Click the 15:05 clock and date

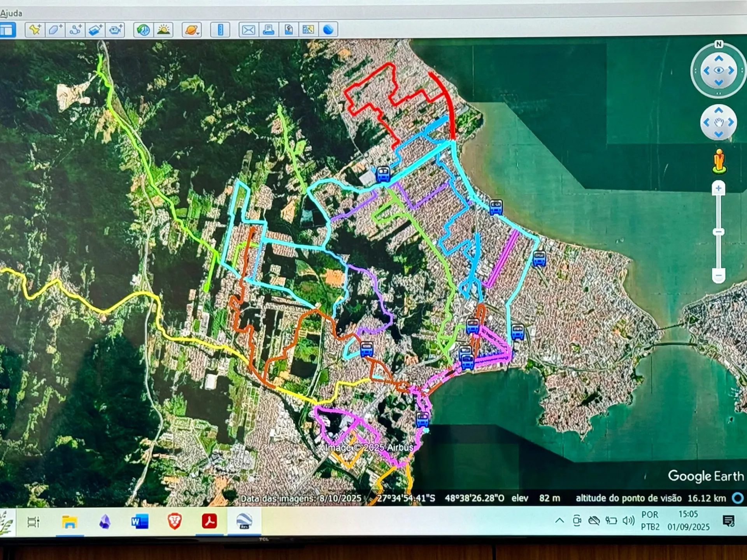coord(688,520)
